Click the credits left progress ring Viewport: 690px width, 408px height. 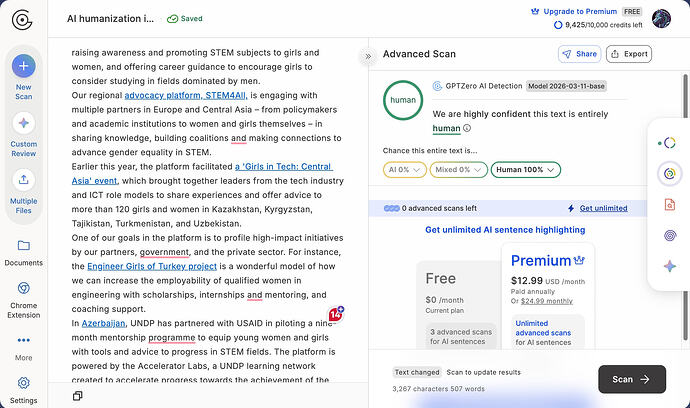(558, 25)
